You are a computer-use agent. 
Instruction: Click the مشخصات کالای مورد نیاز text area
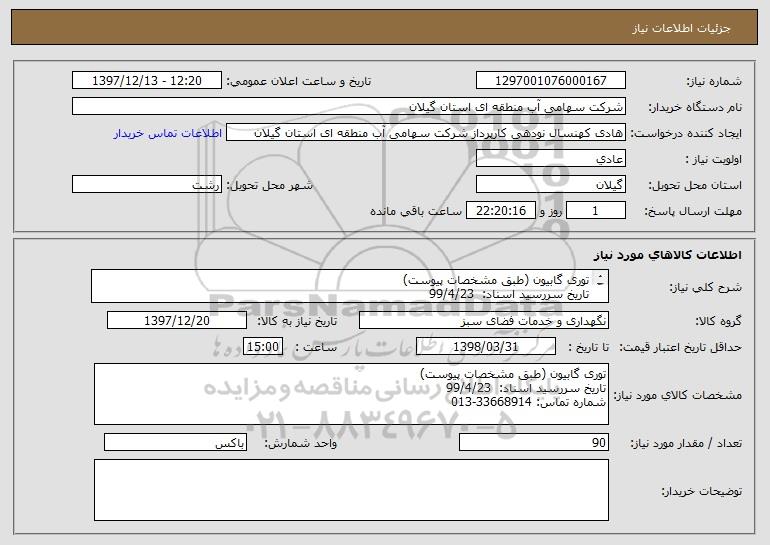[351, 394]
